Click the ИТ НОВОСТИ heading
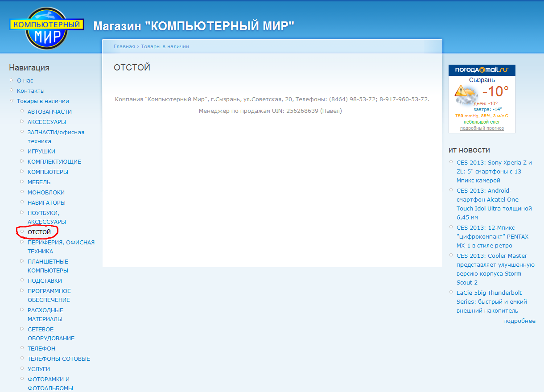The height and width of the screenshot is (392, 544). click(469, 151)
